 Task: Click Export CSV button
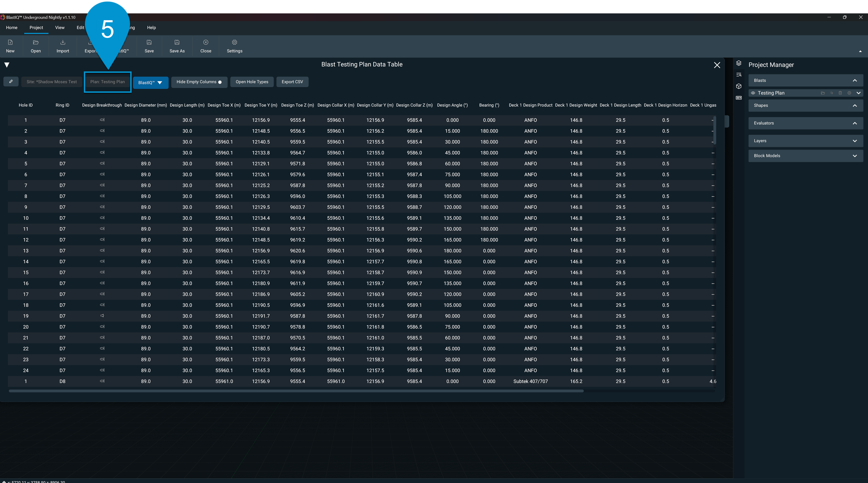coord(292,82)
